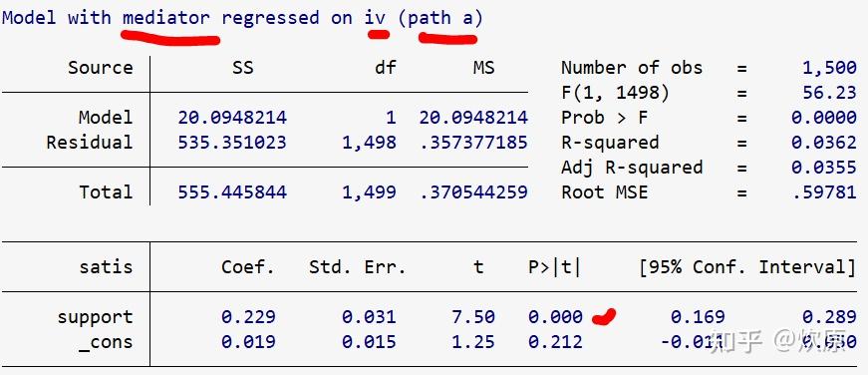Image resolution: width=868 pixels, height=375 pixels.
Task: Click the 'MS' column header
Action: (x=483, y=68)
